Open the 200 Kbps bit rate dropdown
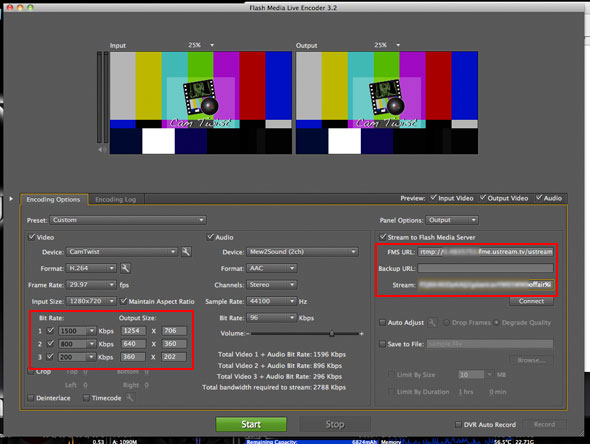 tap(77, 357)
